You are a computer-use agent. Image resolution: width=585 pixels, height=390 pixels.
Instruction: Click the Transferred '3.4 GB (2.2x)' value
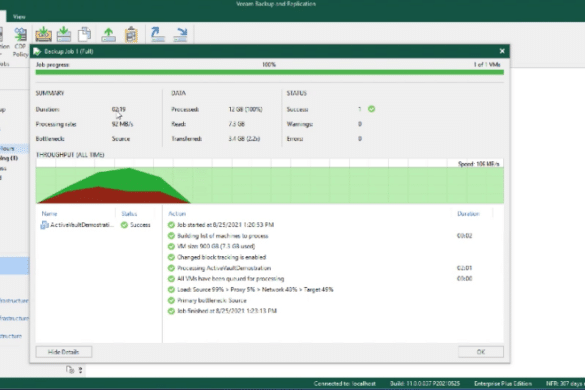pos(244,138)
